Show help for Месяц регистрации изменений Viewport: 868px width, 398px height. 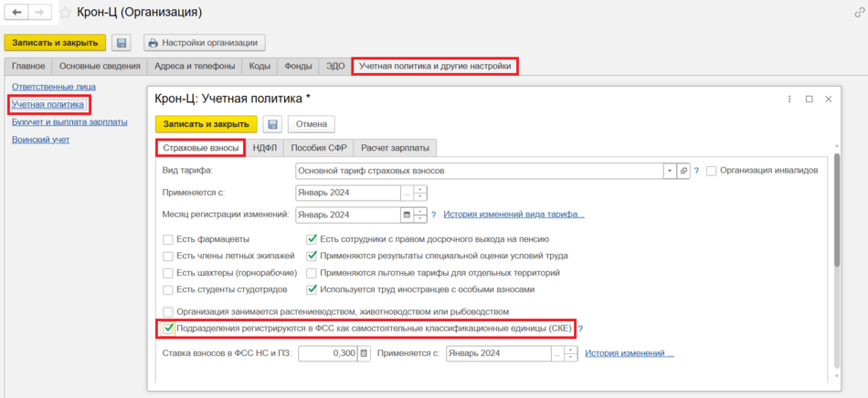[x=434, y=215]
